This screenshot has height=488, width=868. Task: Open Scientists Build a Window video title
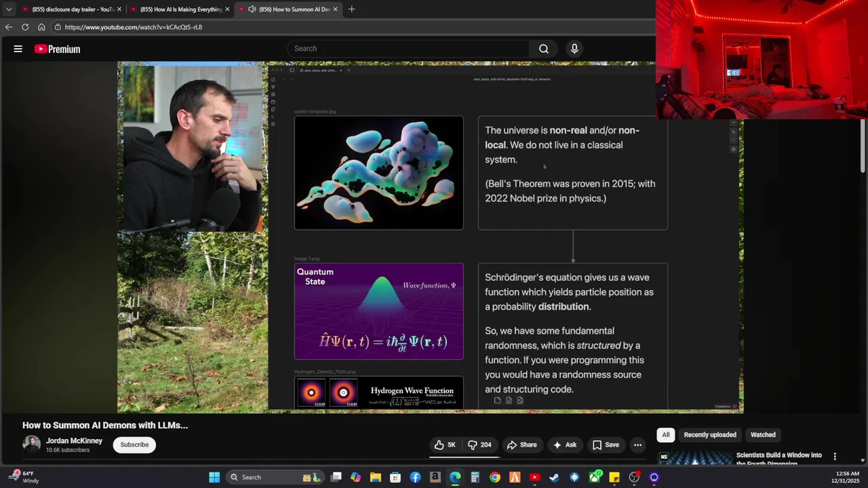[x=778, y=459]
